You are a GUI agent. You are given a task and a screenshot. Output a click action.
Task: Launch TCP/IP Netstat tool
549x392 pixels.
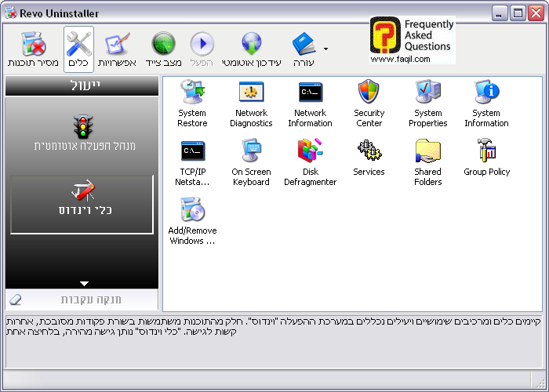coord(192,162)
